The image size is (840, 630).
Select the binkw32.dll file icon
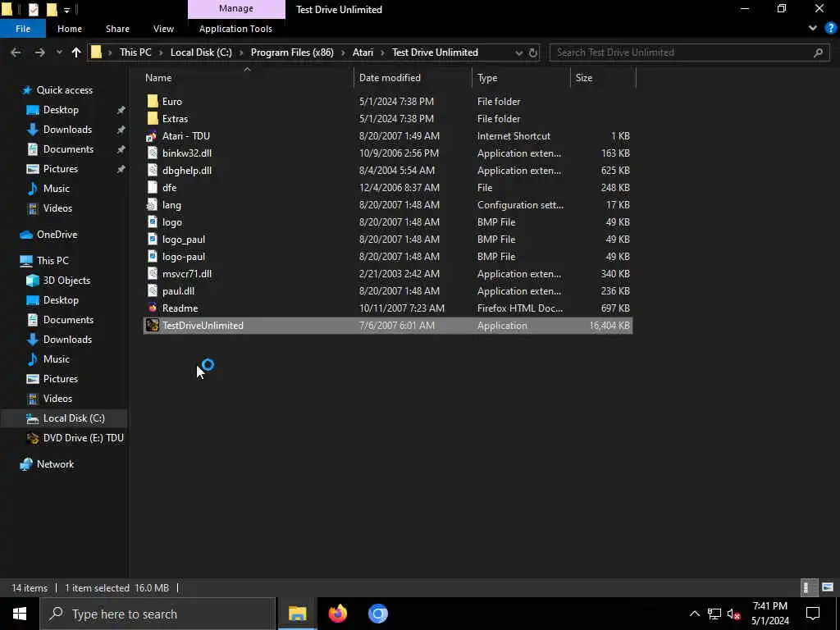point(153,153)
